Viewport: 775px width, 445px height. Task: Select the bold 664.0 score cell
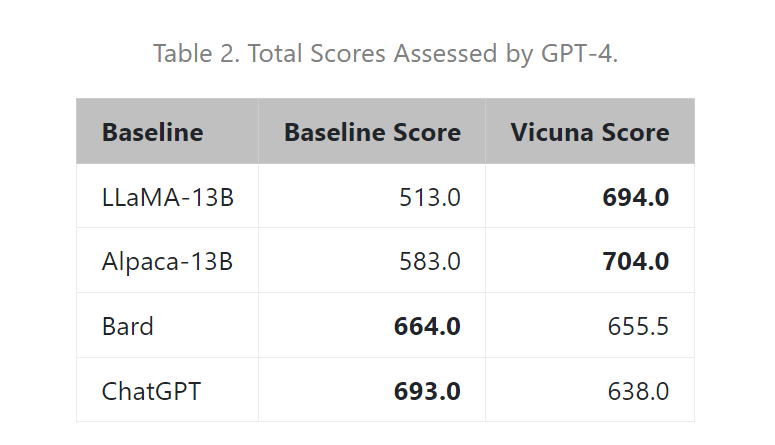pyautogui.click(x=427, y=326)
